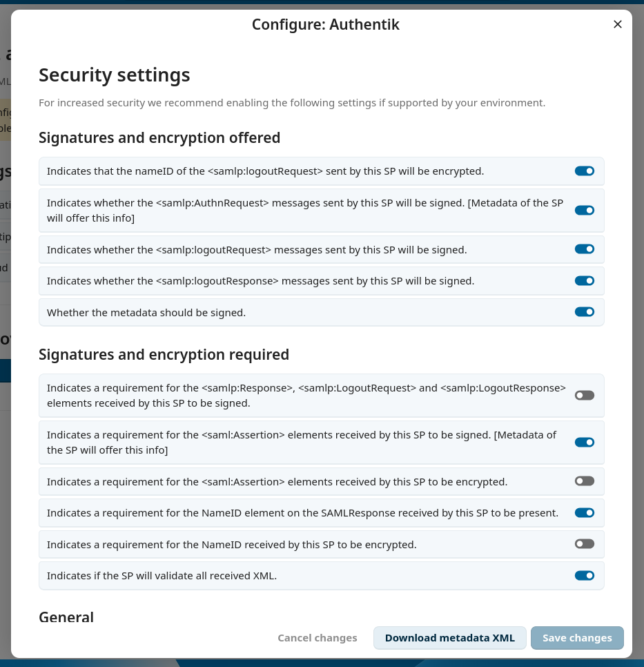This screenshot has width=644, height=667.
Task: Toggle validation of all received XML
Action: [x=585, y=576]
